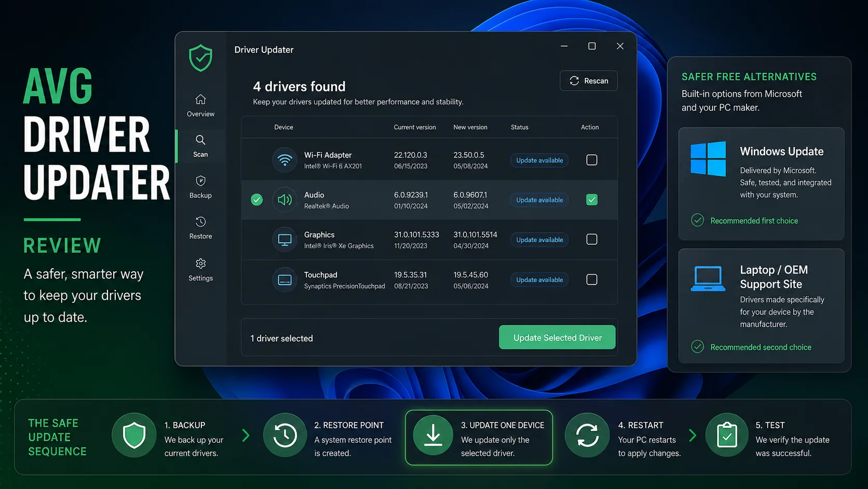The image size is (868, 489).
Task: Select Realtek Audio device name
Action: (x=327, y=206)
